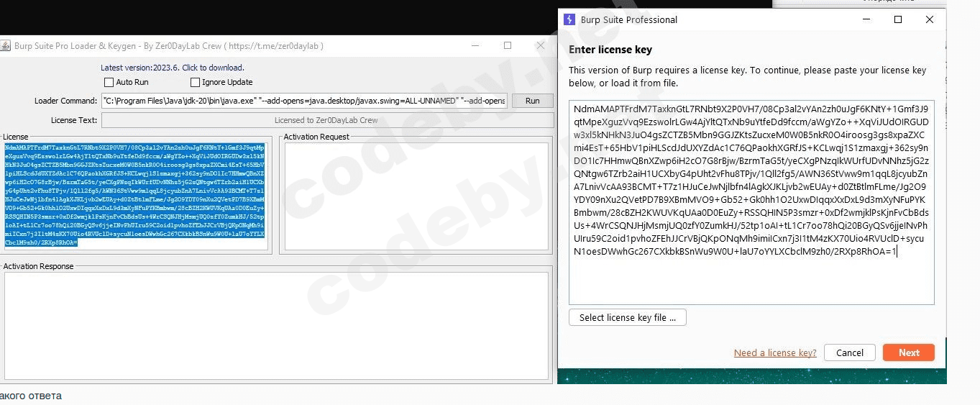Click inside the License text area in Keygen
Viewport: 980px width, 405px height.
pyautogui.click(x=135, y=195)
